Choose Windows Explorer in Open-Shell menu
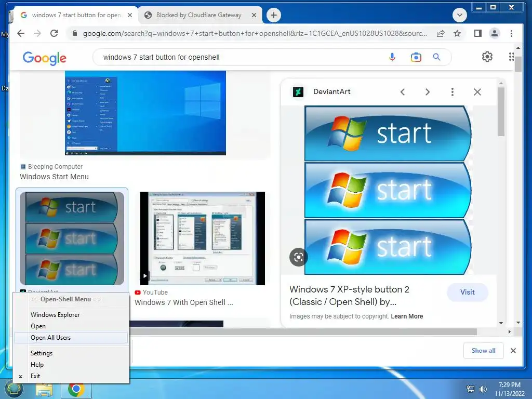532x399 pixels. click(71, 315)
